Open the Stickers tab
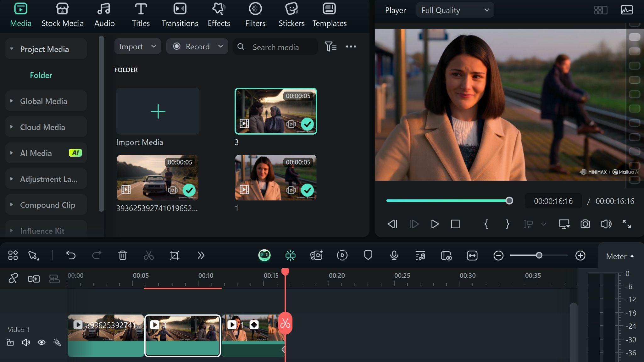This screenshot has height=362, width=644. pyautogui.click(x=291, y=15)
